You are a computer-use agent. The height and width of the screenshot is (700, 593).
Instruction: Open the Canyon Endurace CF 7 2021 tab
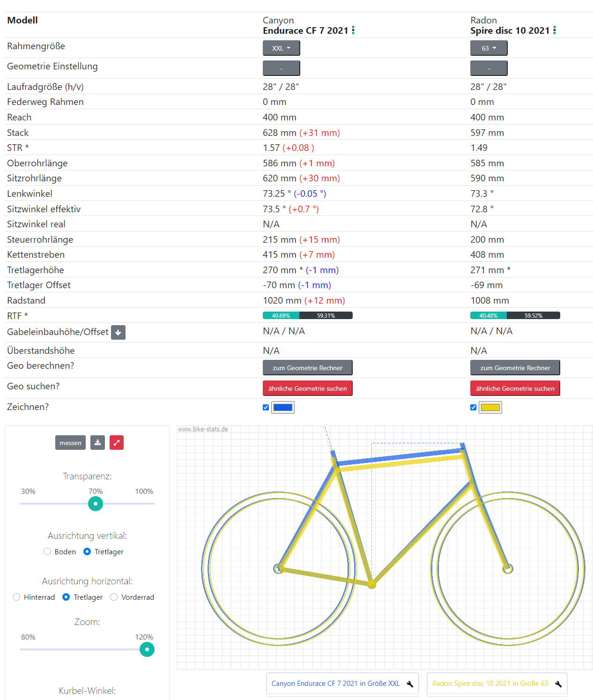[x=335, y=684]
